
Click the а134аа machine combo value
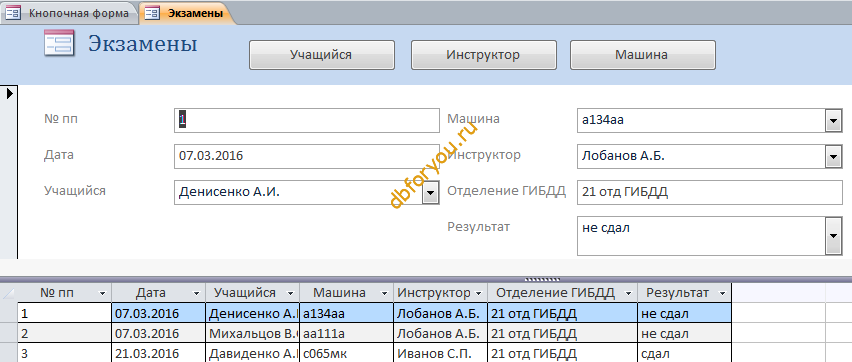(x=701, y=120)
